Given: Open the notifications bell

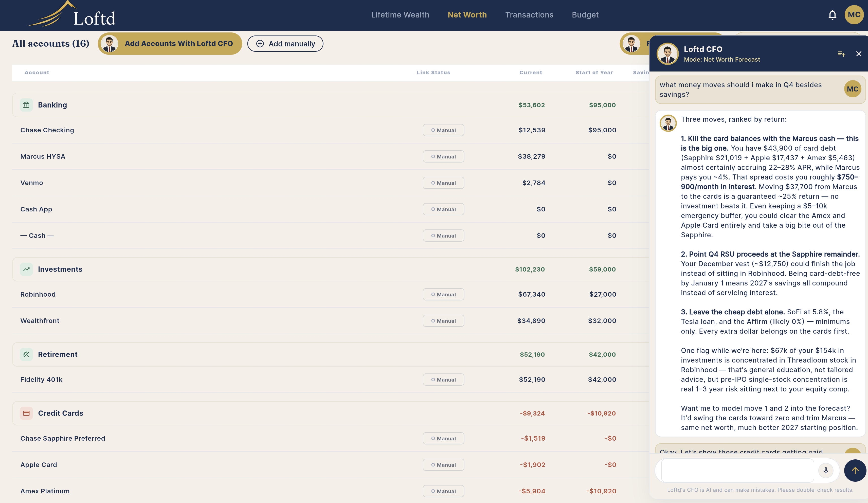Looking at the screenshot, I should point(832,15).
